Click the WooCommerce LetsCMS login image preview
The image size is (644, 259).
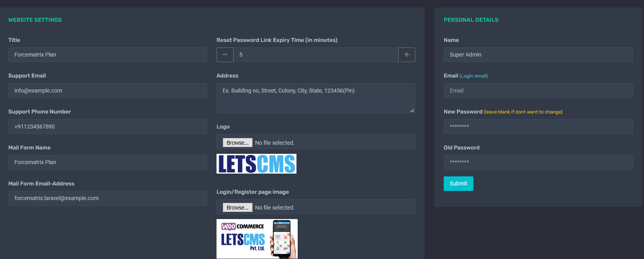[x=257, y=239]
